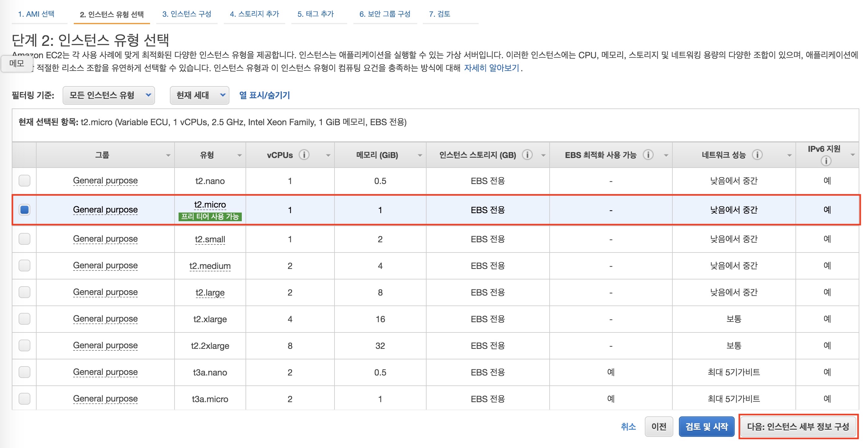
Task: Select the t2.2xlarge row checkbox
Action: (x=24, y=345)
